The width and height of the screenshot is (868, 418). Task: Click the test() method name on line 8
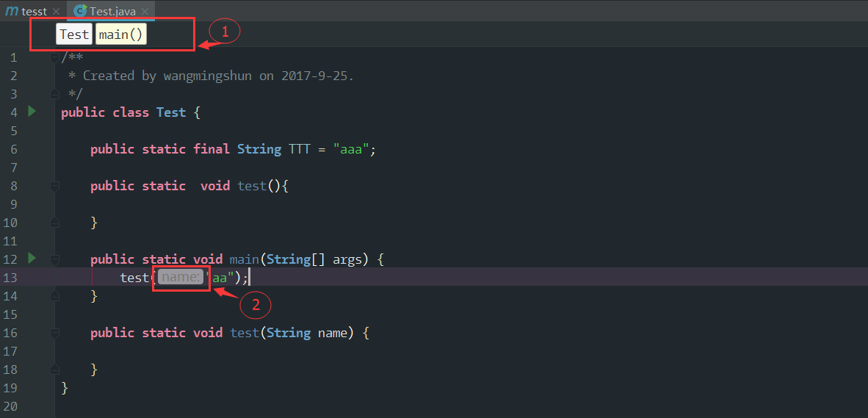252,186
